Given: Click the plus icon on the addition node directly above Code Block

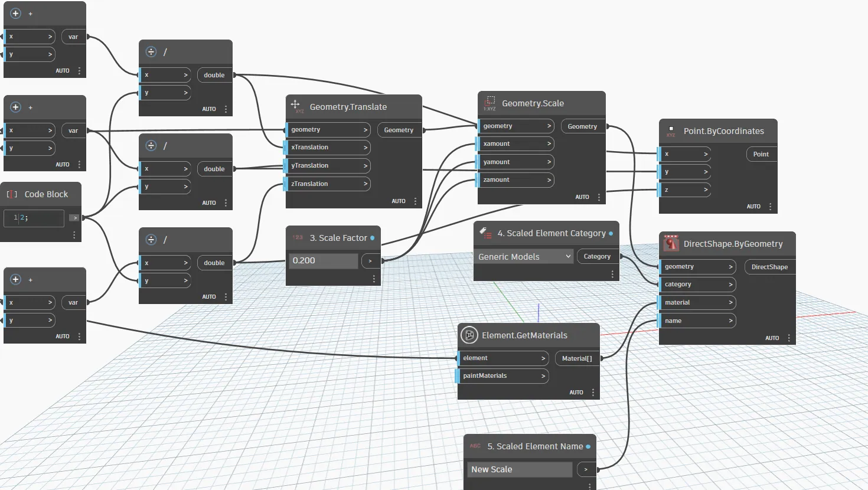Looking at the screenshot, I should [16, 107].
